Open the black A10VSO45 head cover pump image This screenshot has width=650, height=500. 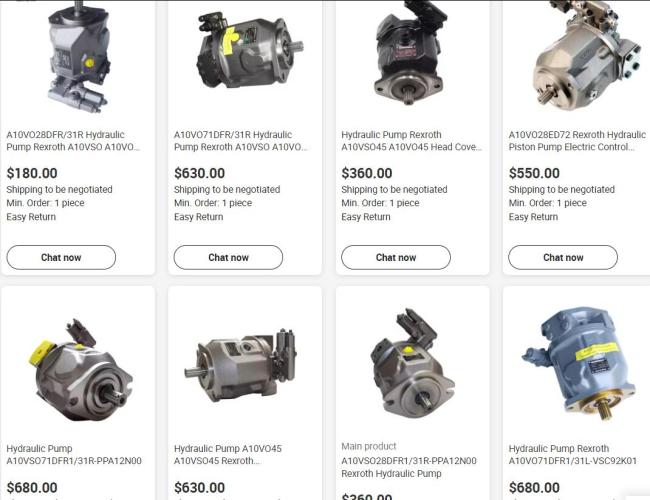point(411,53)
